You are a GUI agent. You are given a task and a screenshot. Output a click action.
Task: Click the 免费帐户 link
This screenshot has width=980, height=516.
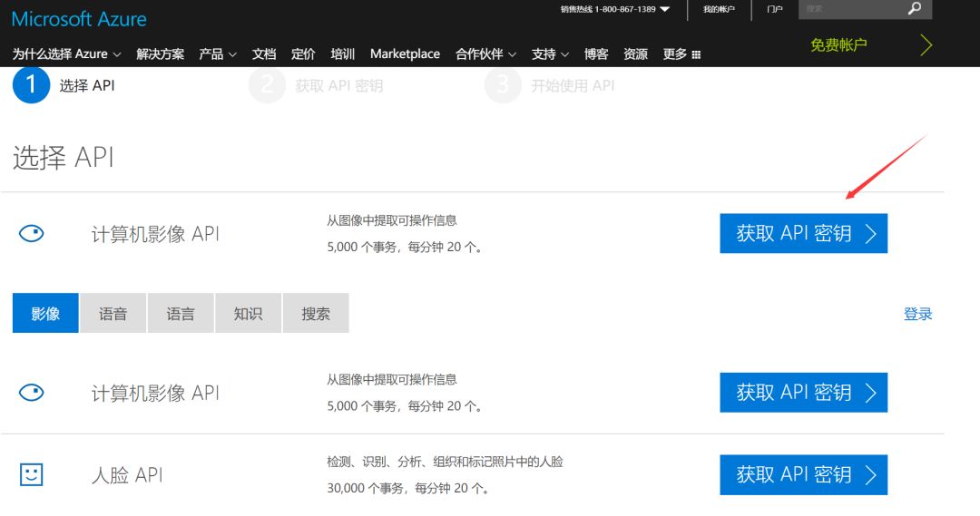pyautogui.click(x=838, y=45)
